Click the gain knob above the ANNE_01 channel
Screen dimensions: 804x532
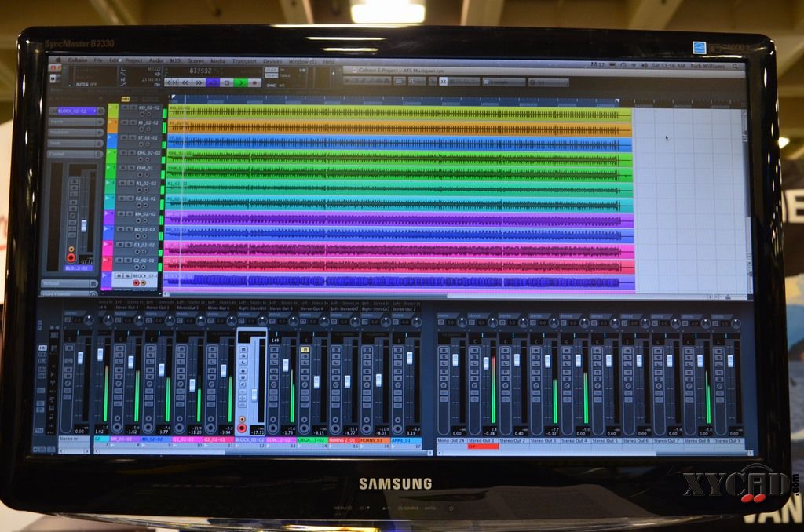tap(417, 322)
